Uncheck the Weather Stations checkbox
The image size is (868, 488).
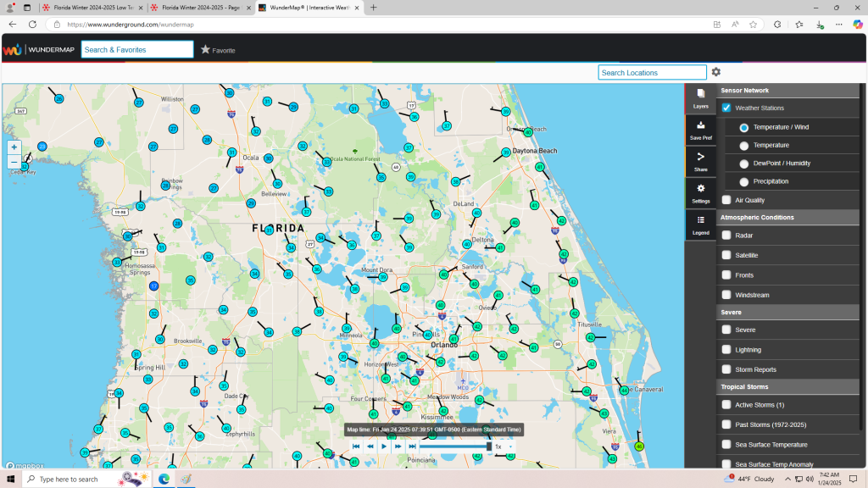pos(726,108)
